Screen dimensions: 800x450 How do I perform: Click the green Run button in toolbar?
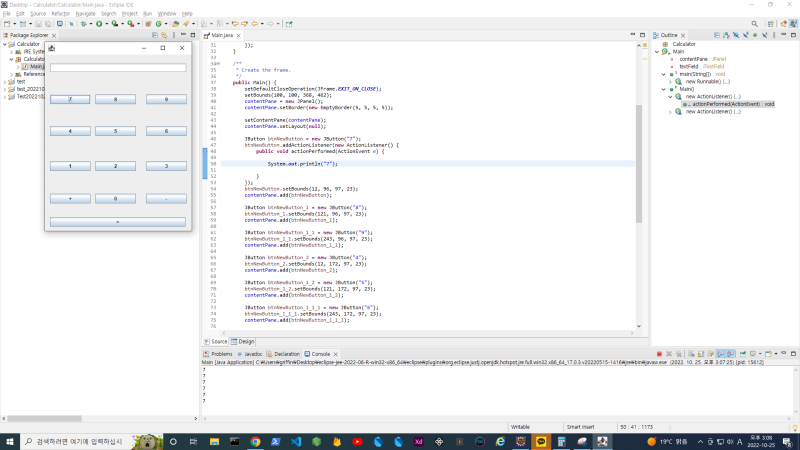(99, 23)
